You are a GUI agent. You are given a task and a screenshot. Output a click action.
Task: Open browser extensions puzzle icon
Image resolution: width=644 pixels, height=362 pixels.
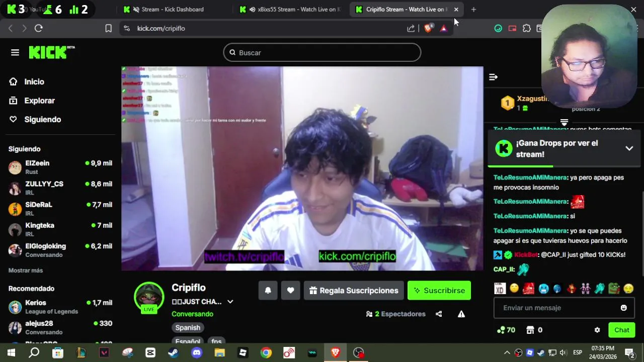pos(527,28)
